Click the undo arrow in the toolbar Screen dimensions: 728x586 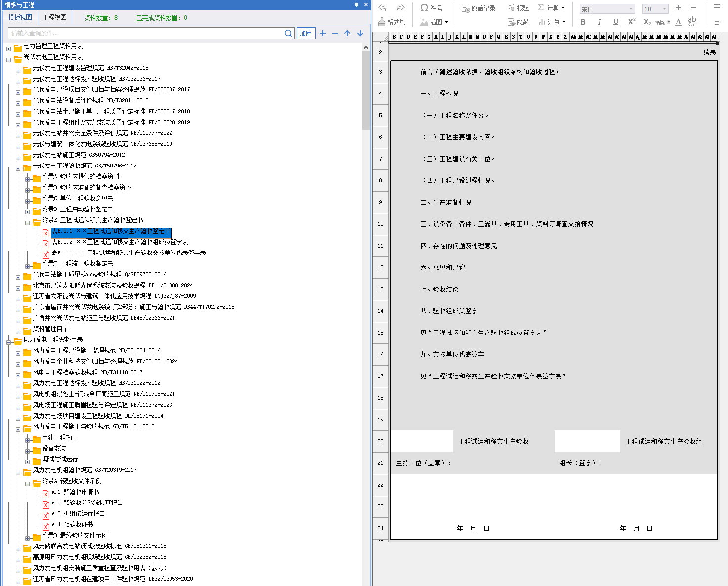pos(382,8)
